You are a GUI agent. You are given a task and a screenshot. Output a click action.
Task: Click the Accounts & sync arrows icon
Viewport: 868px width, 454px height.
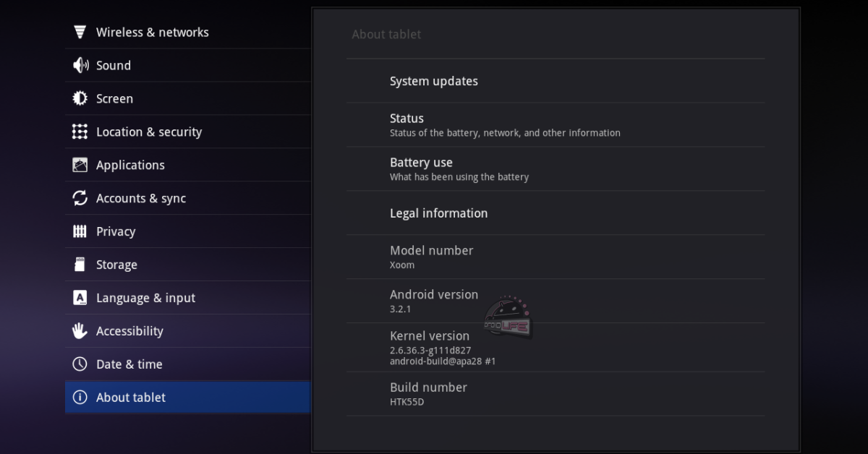pos(80,199)
